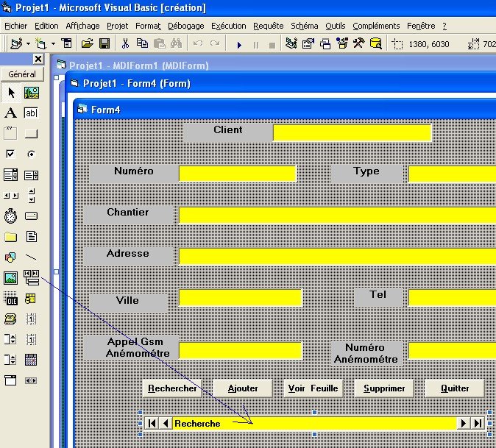Select the HScrollBar control tool
Viewport: 496px width, 448px height.
11,196
